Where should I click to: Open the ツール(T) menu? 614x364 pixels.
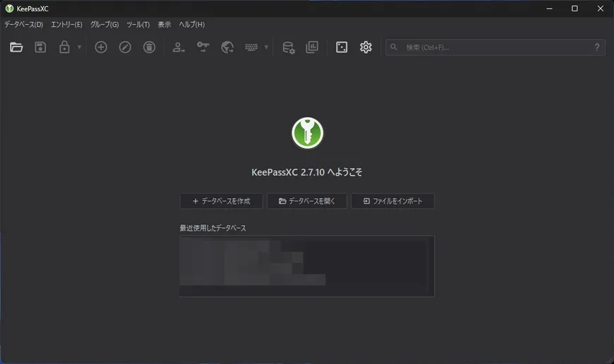pos(138,24)
